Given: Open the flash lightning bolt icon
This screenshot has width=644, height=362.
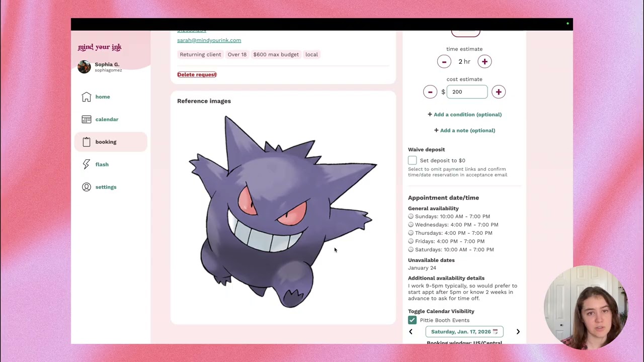Looking at the screenshot, I should pos(87,164).
